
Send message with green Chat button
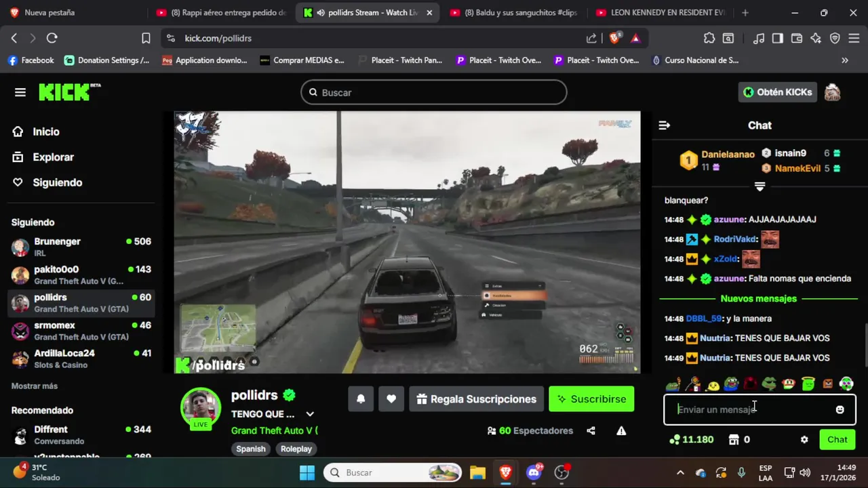click(837, 439)
